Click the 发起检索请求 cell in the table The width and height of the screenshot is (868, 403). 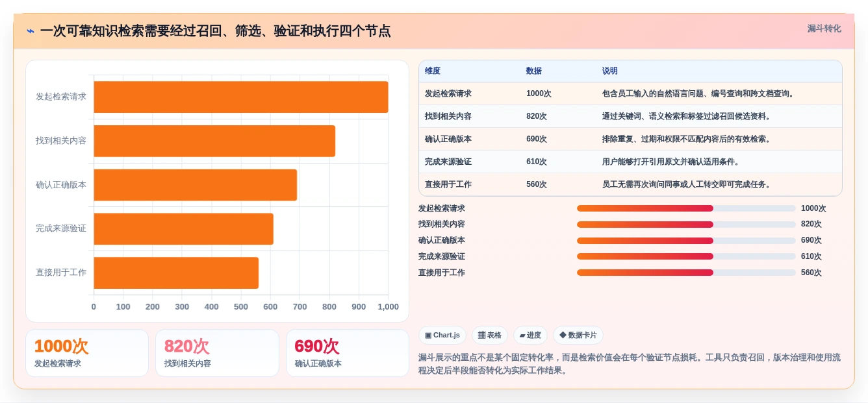point(448,93)
